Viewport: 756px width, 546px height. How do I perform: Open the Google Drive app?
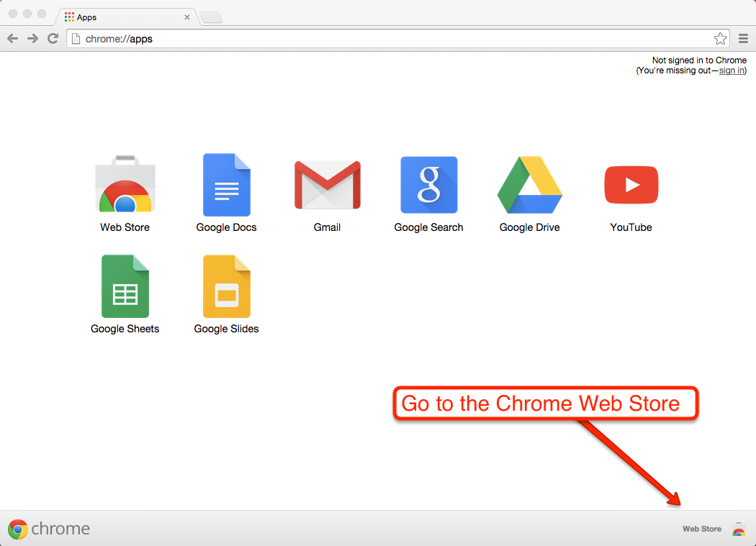click(x=530, y=185)
